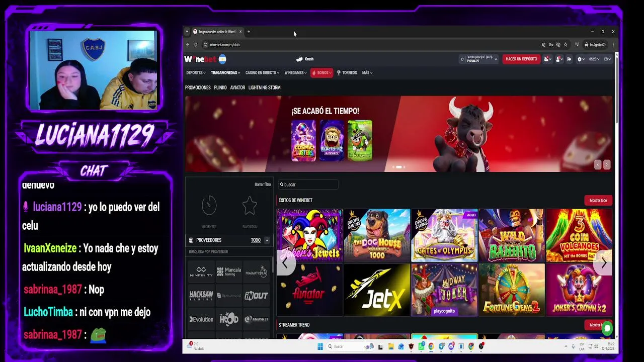The width and height of the screenshot is (644, 362).
Task: Click the logout arrow icon in header
Action: [569, 59]
